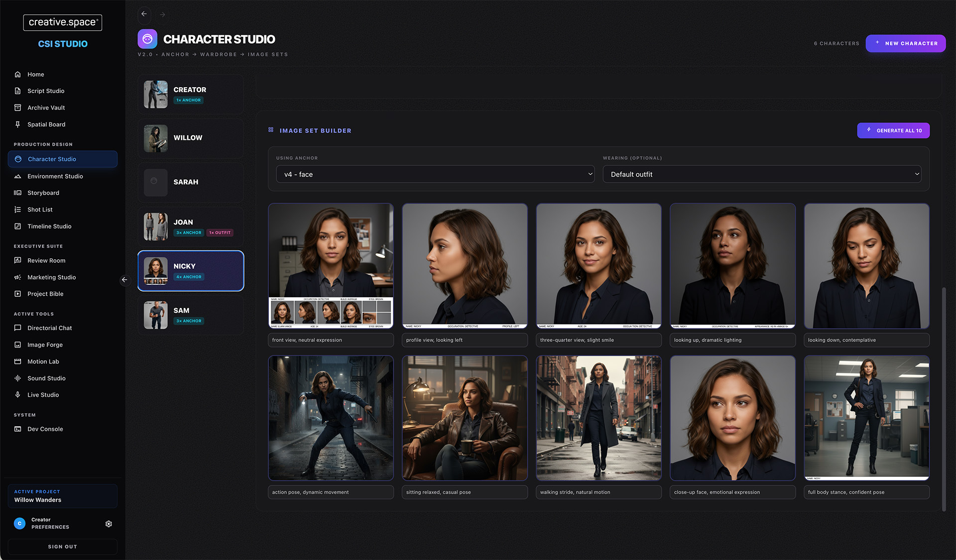Screen dimensions: 956x560
Task: Click the Sign Out button
Action: [x=63, y=547]
